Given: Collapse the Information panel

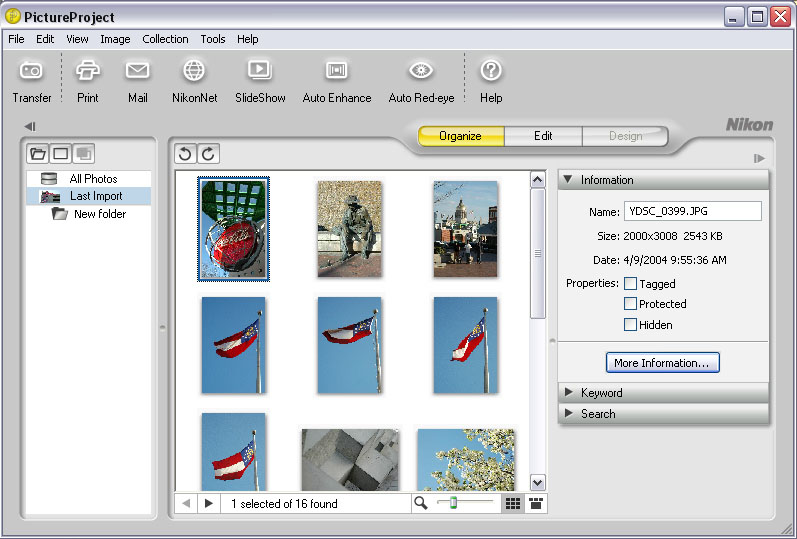Looking at the screenshot, I should [x=568, y=180].
